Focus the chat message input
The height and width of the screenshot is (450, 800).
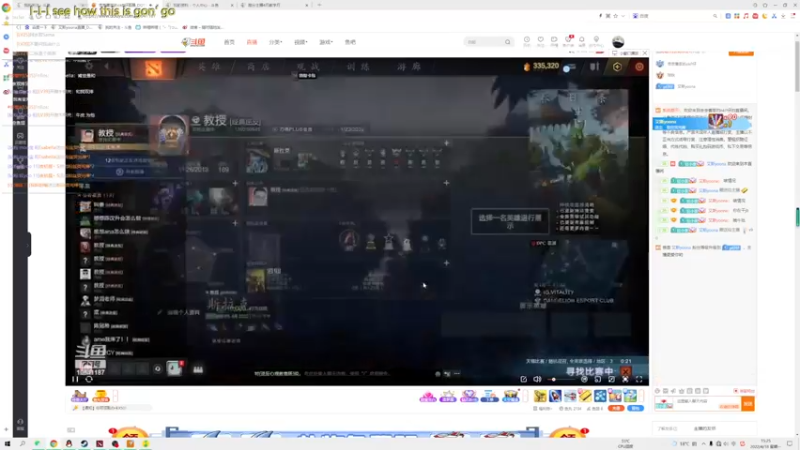tap(708, 404)
